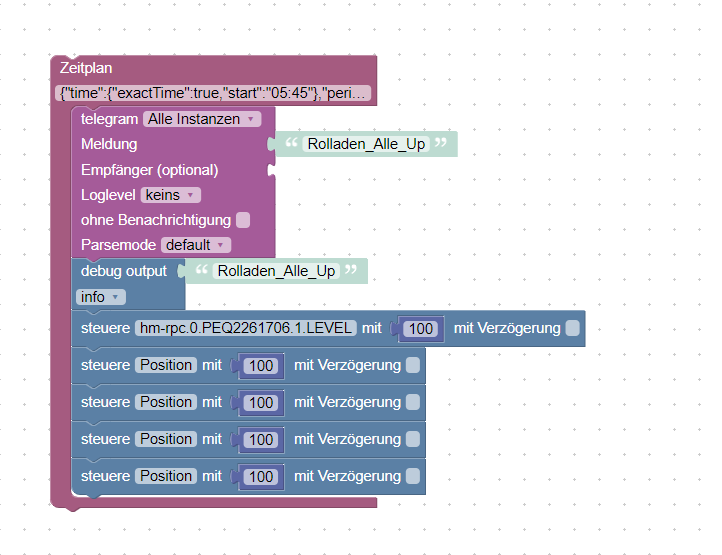
Task: Click the Empfänger (optional) label
Action: pos(150,170)
